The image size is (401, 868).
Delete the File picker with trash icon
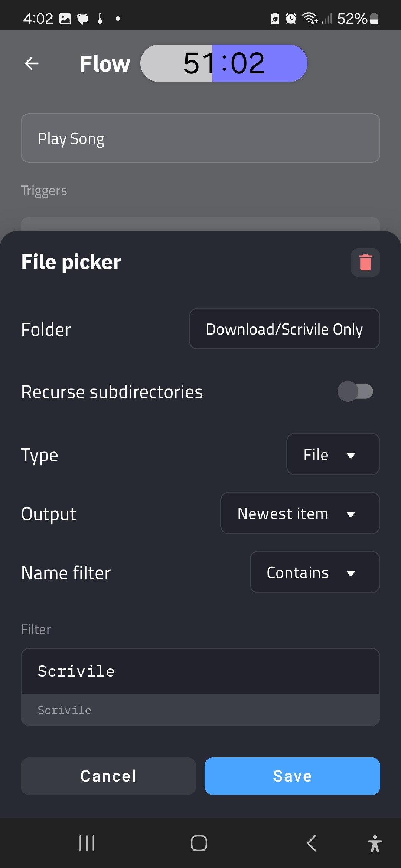(x=365, y=262)
